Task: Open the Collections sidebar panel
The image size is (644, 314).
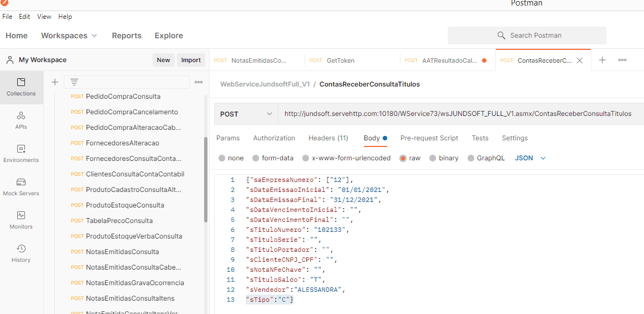Action: (x=21, y=87)
